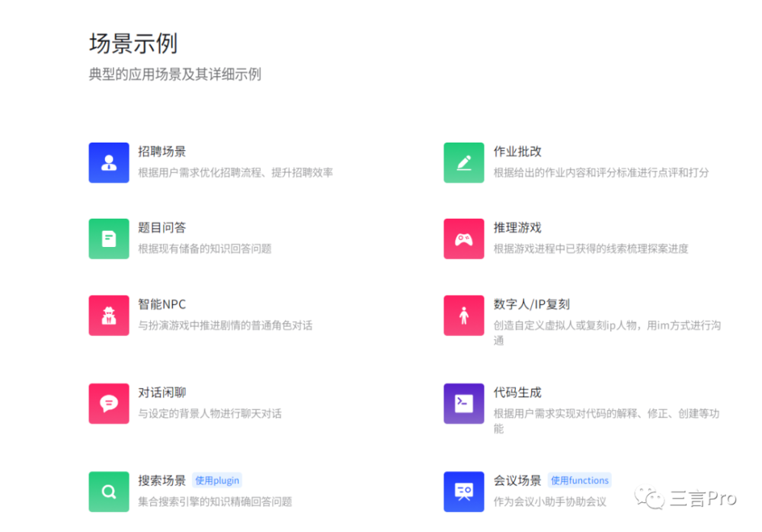This screenshot has height=532, width=762.
Task: Click the magnifier icon for 搜索场景
Action: tap(109, 492)
